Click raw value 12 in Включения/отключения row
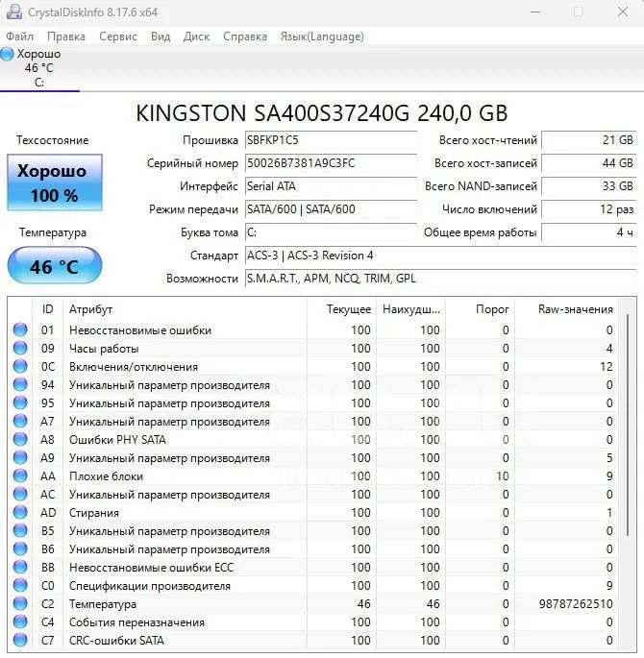Image resolution: width=644 pixels, height=658 pixels. 607,367
